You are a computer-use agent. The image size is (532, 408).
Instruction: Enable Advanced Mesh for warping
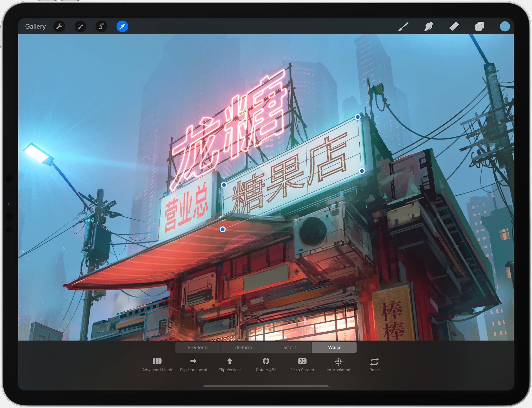coord(157,363)
